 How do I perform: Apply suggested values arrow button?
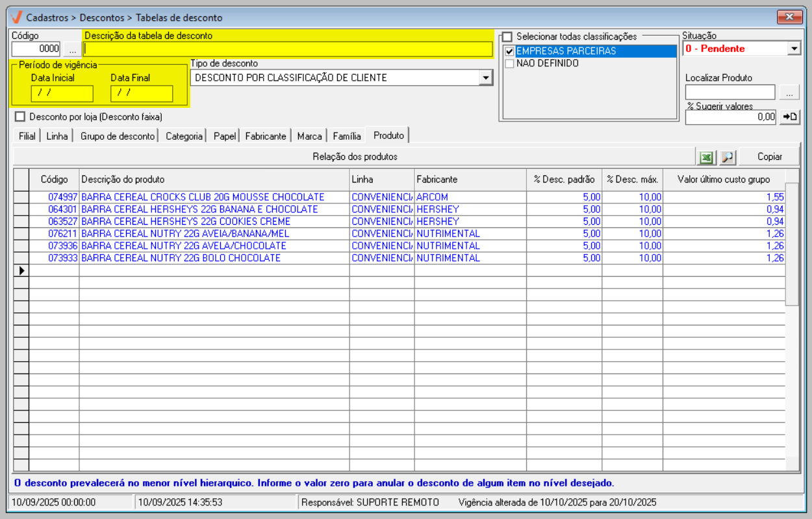789,117
